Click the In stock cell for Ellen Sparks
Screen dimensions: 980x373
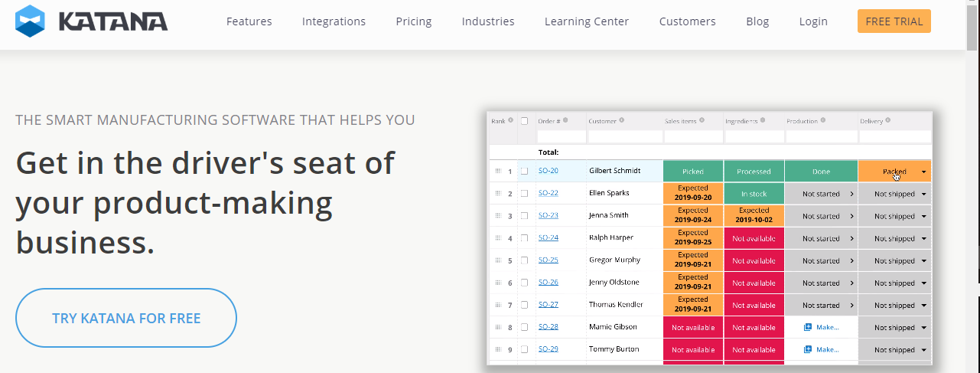coord(754,194)
